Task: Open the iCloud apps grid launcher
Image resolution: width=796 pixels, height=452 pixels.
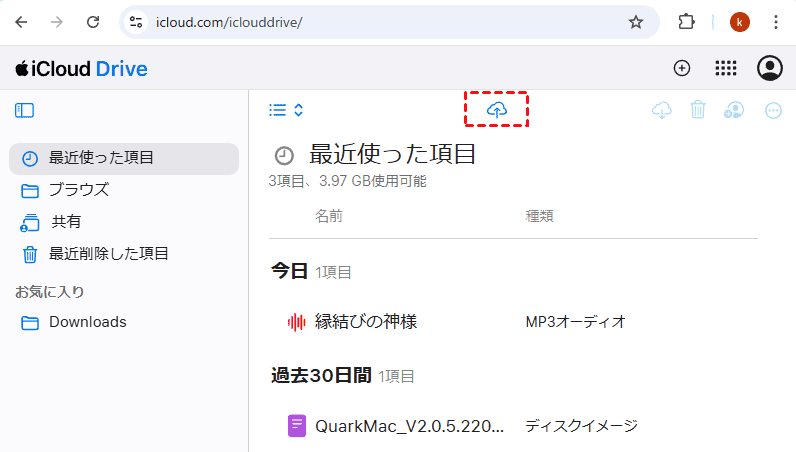Action: point(726,68)
